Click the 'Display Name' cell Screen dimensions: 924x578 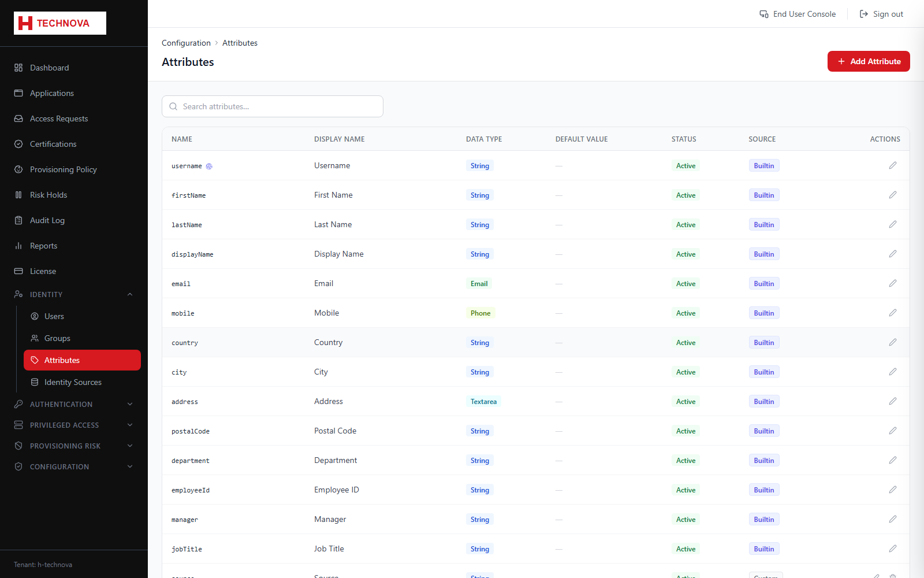[339, 254]
